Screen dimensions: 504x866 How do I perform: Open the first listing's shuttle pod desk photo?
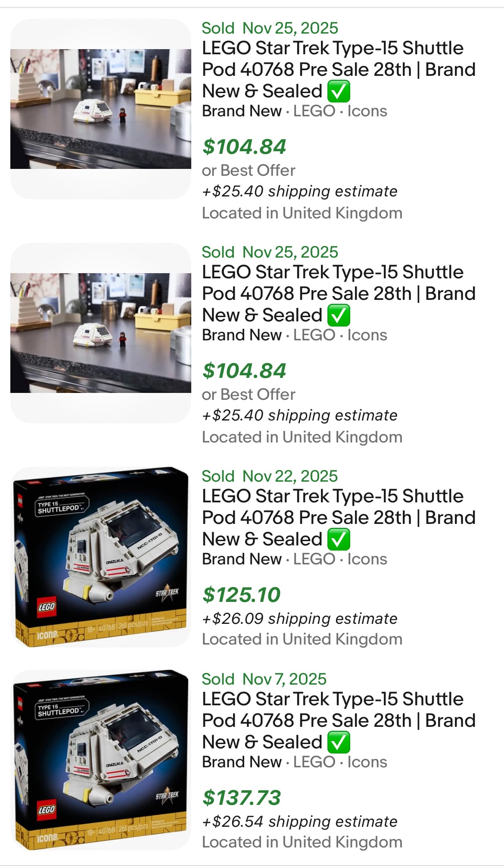(x=101, y=109)
